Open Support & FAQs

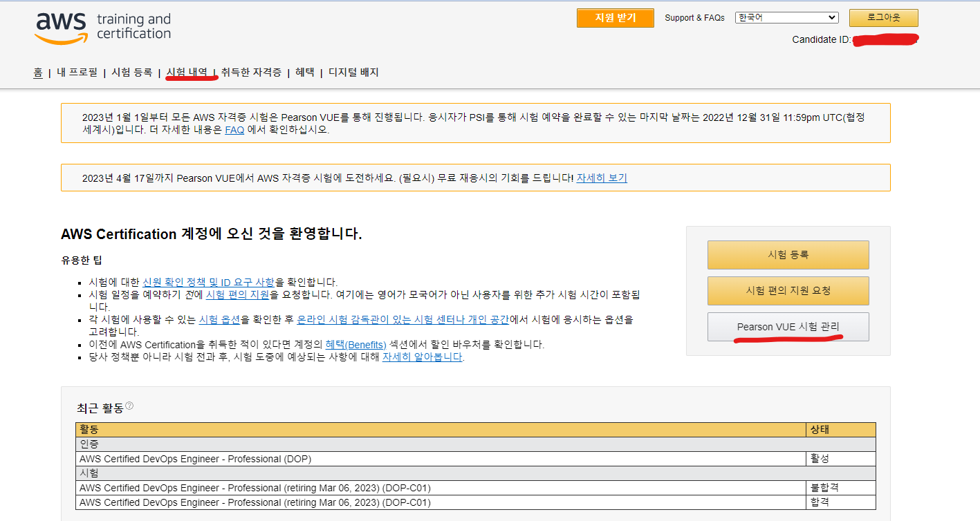(x=694, y=18)
